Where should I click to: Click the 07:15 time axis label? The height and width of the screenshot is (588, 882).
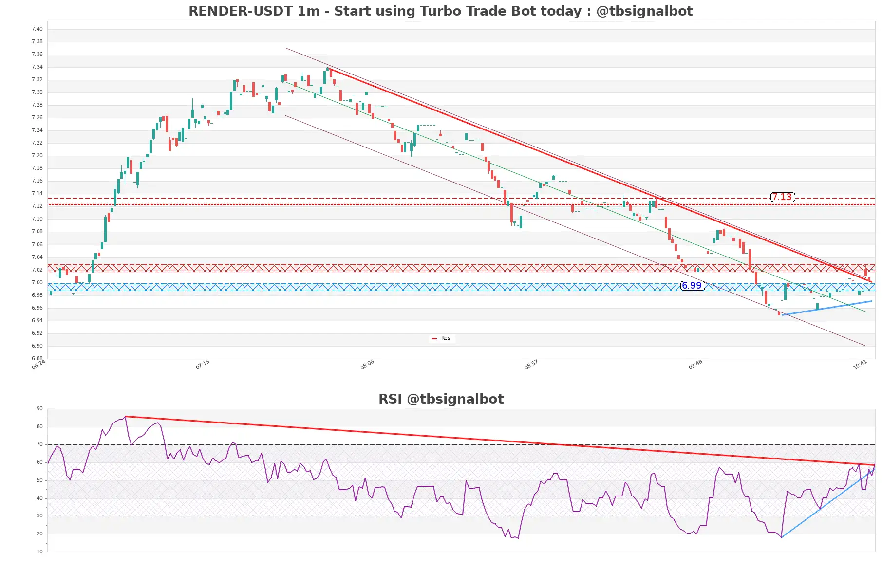203,364
